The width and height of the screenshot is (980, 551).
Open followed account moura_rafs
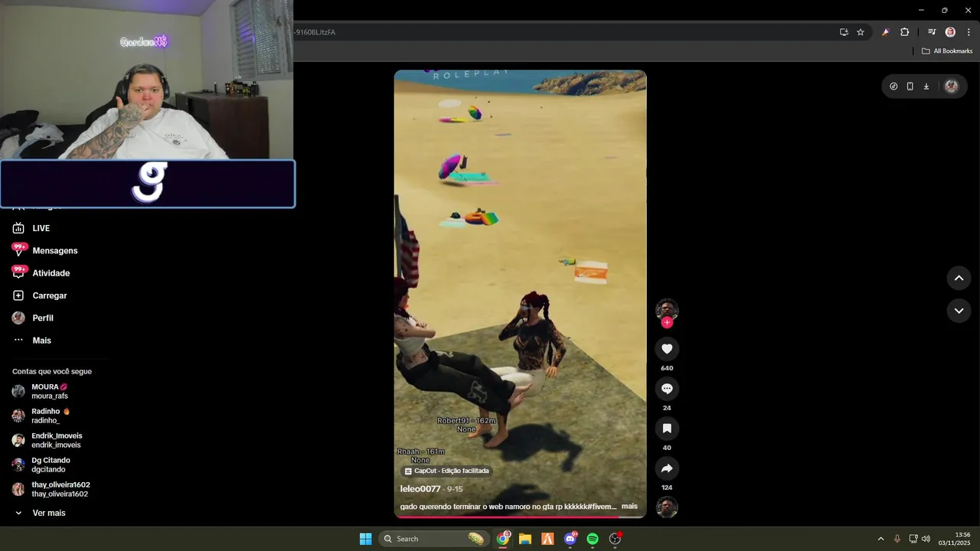pyautogui.click(x=51, y=391)
